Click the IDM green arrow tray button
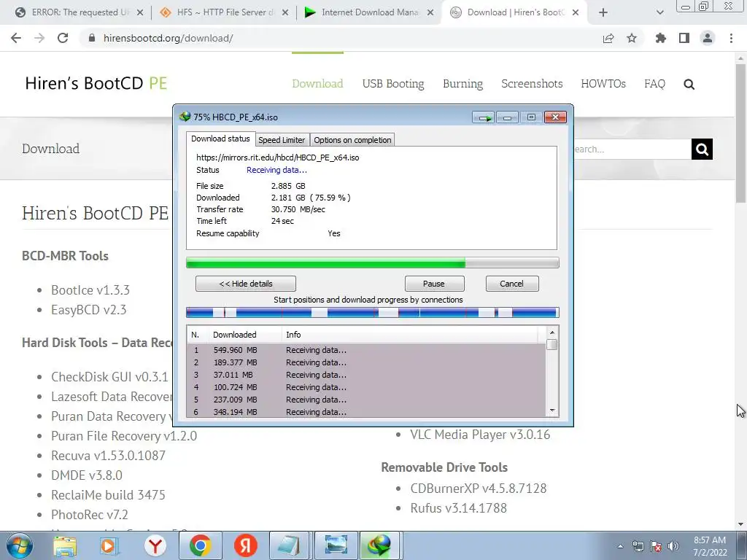747x560 pixels. click(x=484, y=117)
